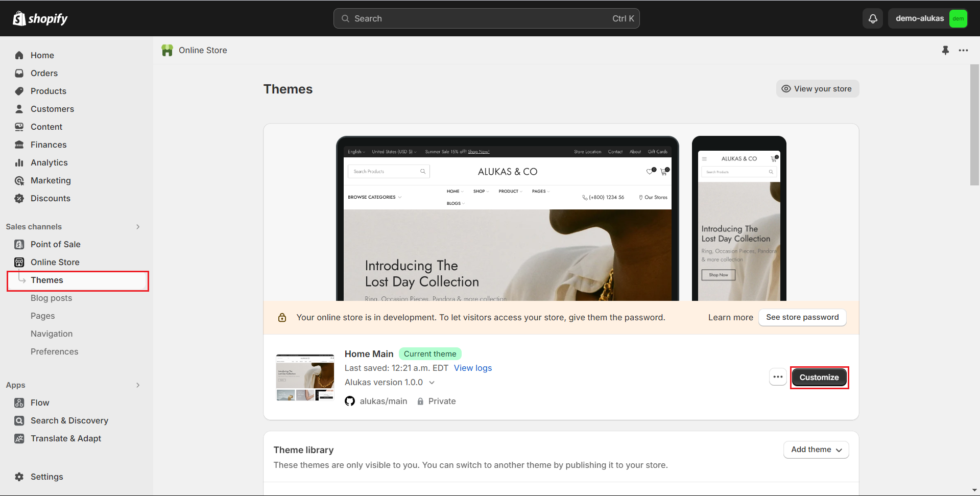Expand the Sales channels section
This screenshot has height=496, width=980.
(138, 227)
